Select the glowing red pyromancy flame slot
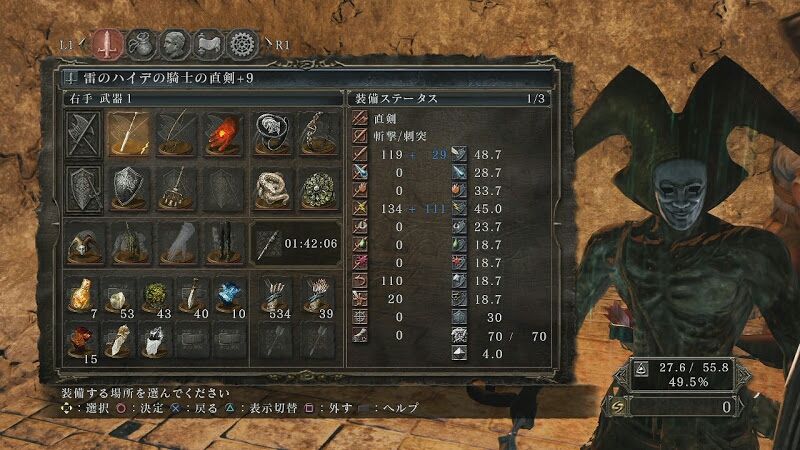The height and width of the screenshot is (450, 800). pos(223,134)
